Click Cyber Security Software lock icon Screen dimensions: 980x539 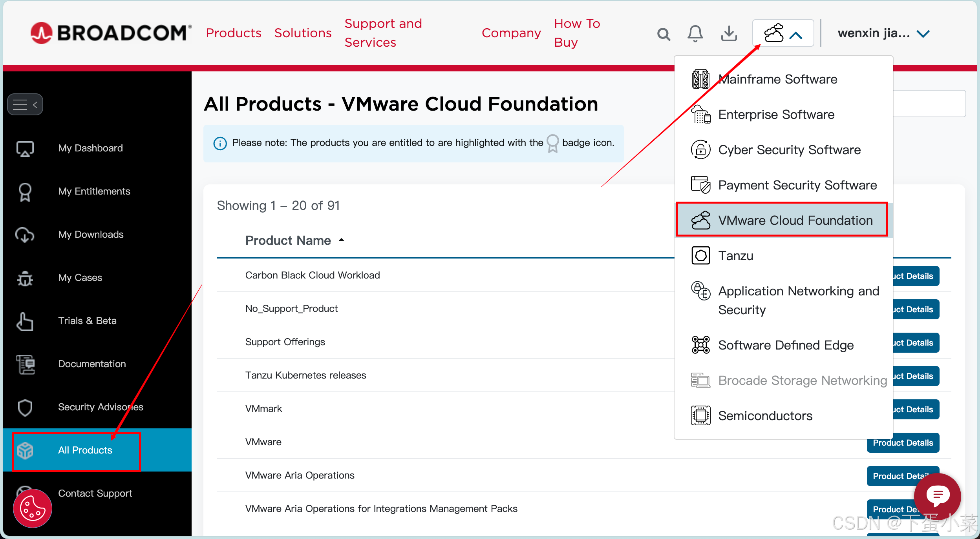click(701, 150)
